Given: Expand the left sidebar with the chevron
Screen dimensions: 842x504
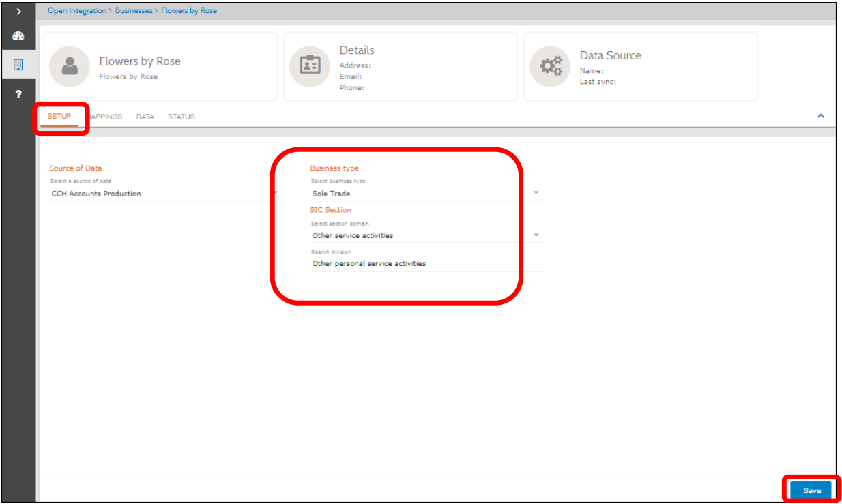Looking at the screenshot, I should pos(18,12).
